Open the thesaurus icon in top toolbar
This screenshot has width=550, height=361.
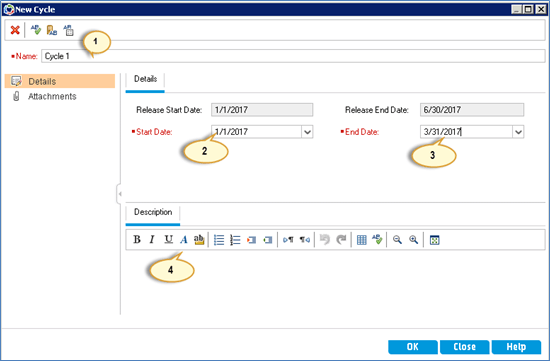[x=52, y=30]
